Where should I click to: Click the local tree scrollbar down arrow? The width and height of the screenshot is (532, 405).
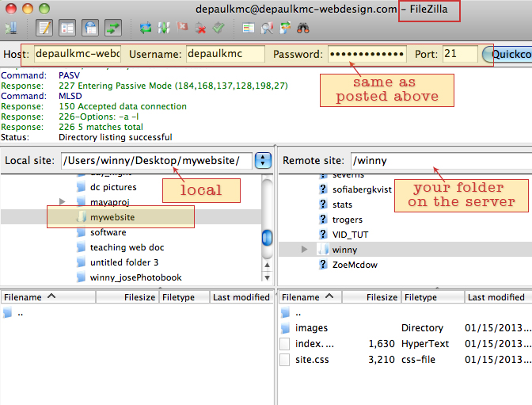coord(267,277)
